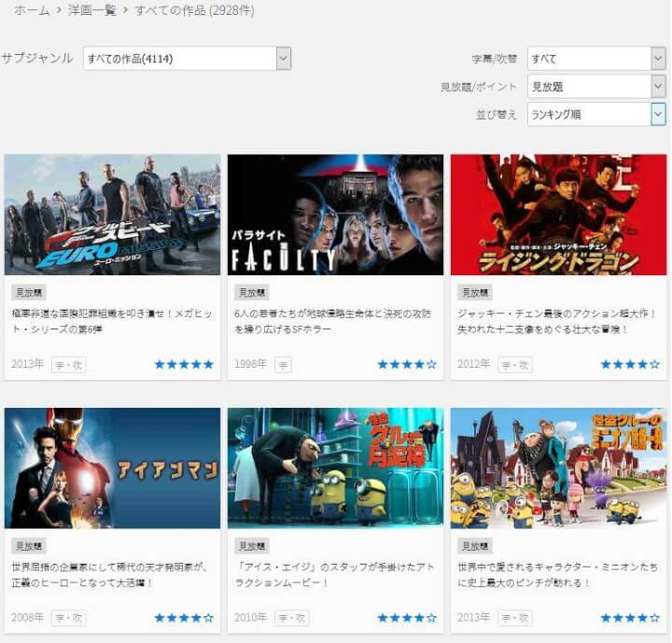The width and height of the screenshot is (672, 643).
Task: Click star rating on Faculty card
Action: [x=407, y=364]
